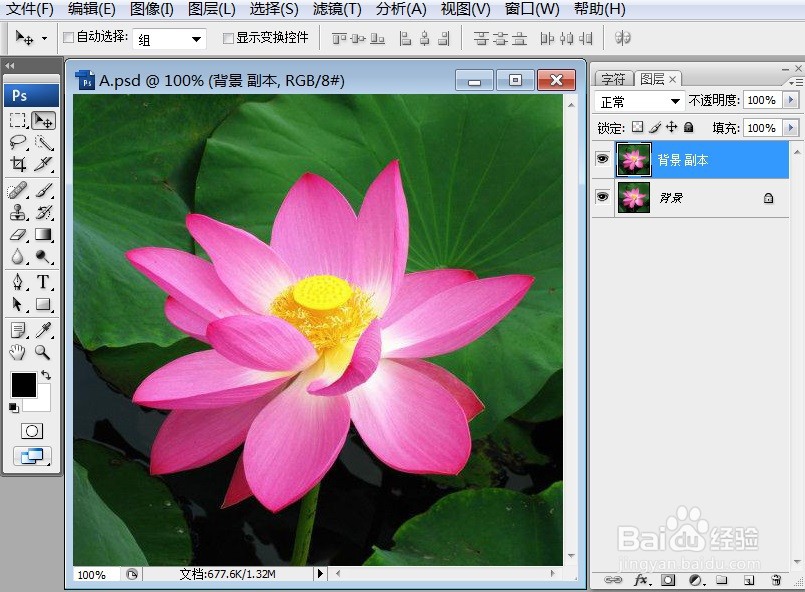
Task: Switch to the 字符 tab
Action: point(613,79)
